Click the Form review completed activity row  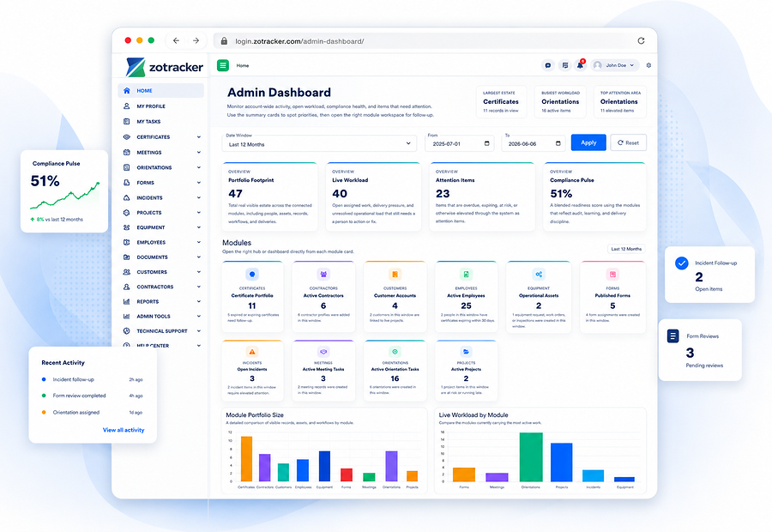(92, 396)
